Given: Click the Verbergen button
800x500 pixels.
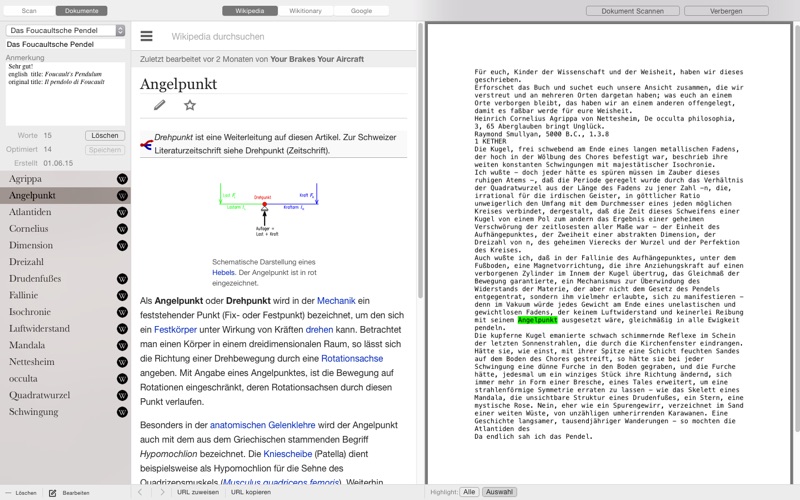Looking at the screenshot, I should click(x=726, y=11).
